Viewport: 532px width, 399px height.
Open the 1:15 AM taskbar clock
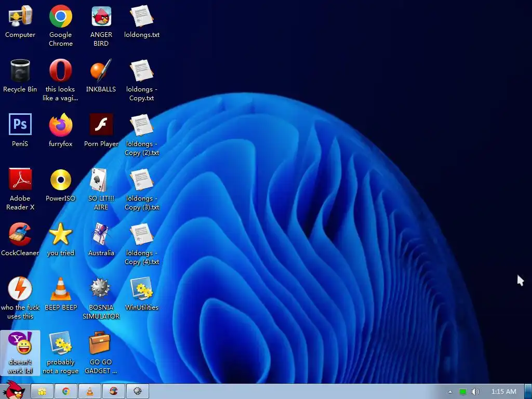pos(504,392)
